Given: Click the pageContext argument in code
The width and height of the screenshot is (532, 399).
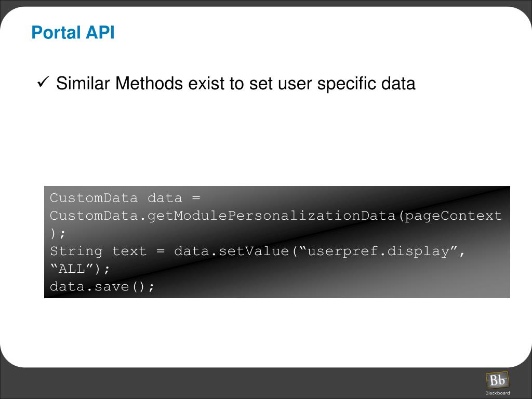Looking at the screenshot, I should click(453, 216).
